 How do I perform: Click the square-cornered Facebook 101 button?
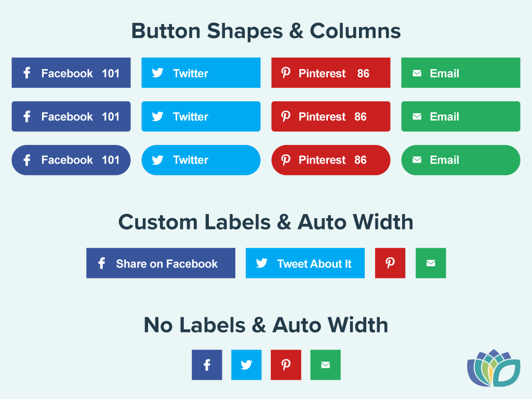pyautogui.click(x=71, y=73)
